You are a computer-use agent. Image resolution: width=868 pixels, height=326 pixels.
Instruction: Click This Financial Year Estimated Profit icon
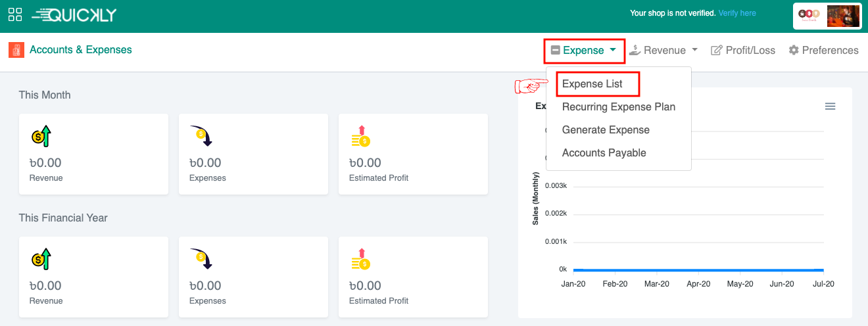(360, 260)
